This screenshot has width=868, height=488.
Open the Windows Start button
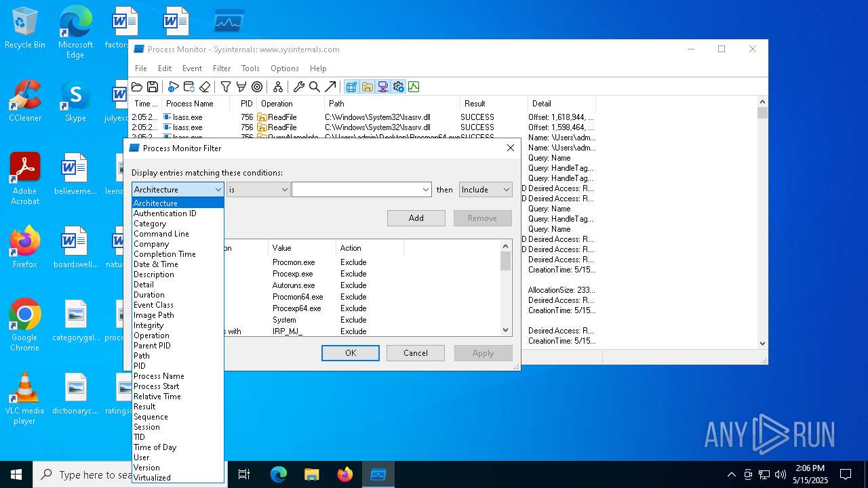tap(16, 474)
